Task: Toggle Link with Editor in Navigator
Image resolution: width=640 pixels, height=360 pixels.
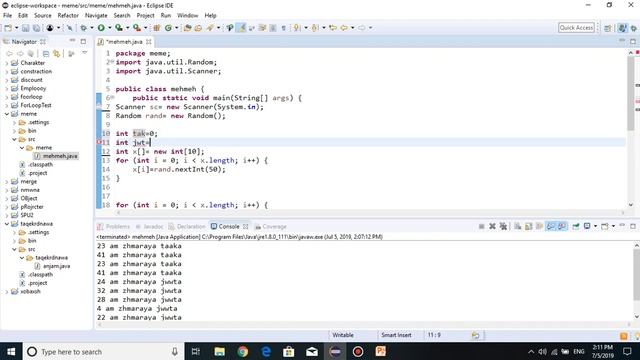Action: 56,53
